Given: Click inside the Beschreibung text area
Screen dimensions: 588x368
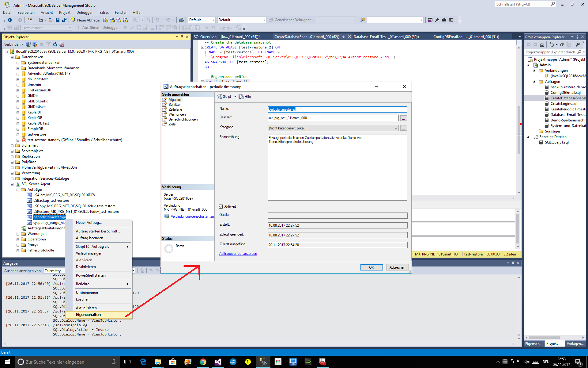Looking at the screenshot, I should [337, 168].
